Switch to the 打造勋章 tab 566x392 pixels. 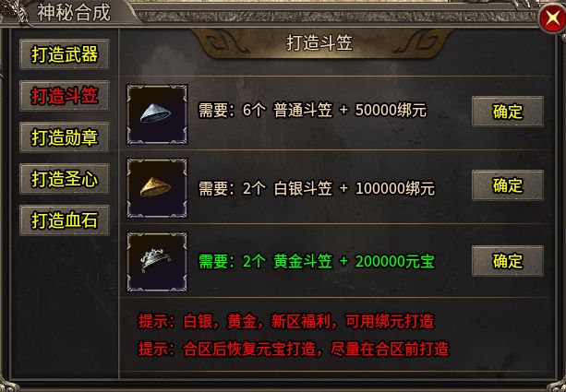(x=65, y=137)
